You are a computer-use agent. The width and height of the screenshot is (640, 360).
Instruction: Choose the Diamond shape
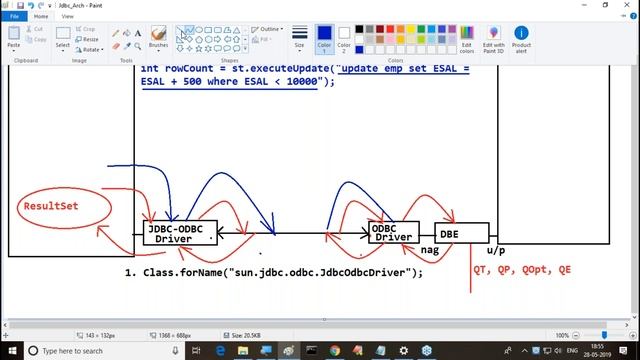click(189, 40)
